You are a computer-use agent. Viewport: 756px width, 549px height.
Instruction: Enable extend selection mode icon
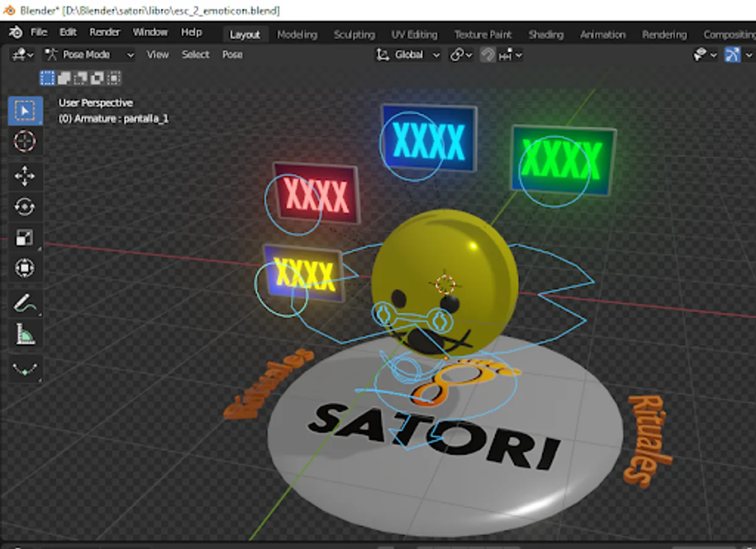[64, 78]
